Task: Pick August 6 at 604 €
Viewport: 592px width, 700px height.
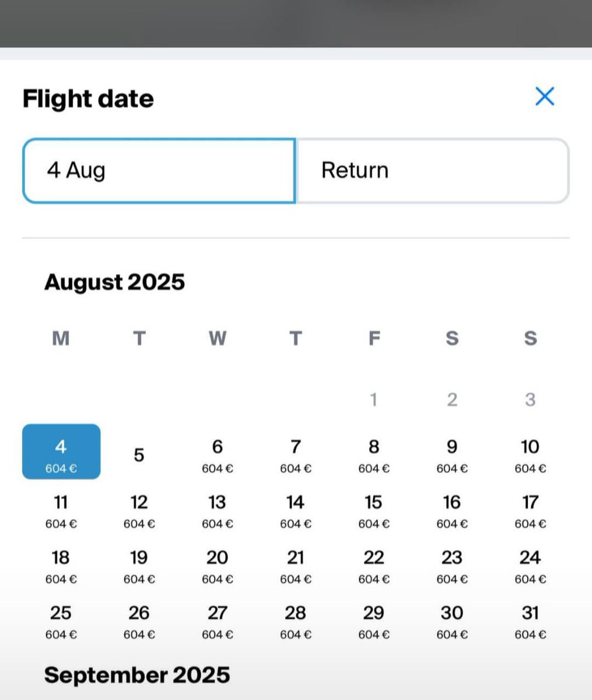Action: (218, 455)
